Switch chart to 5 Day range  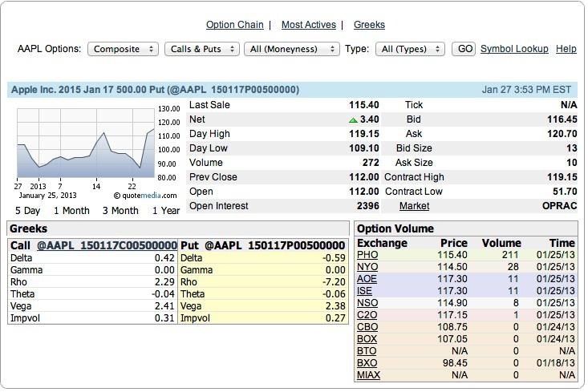point(27,211)
